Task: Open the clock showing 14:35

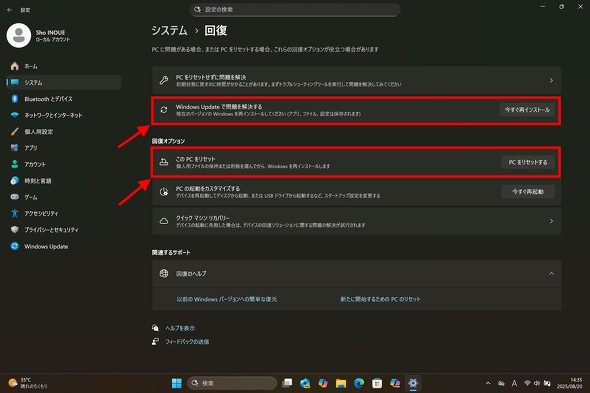Action: (570, 383)
